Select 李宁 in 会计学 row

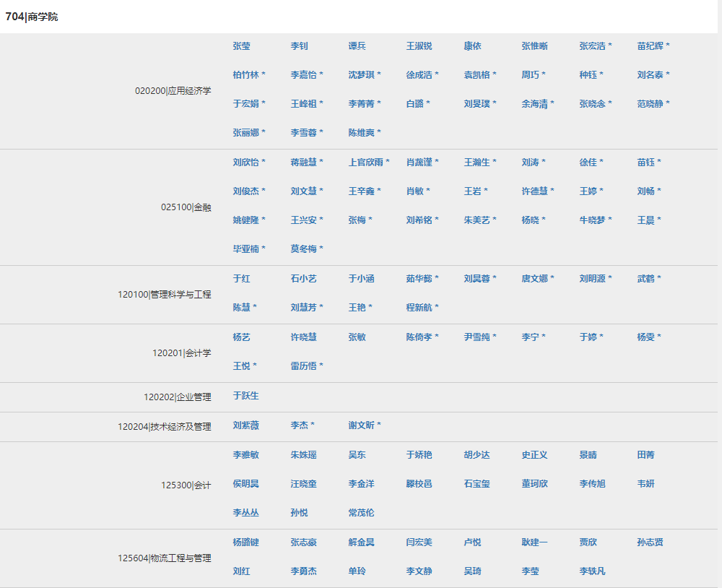click(530, 337)
